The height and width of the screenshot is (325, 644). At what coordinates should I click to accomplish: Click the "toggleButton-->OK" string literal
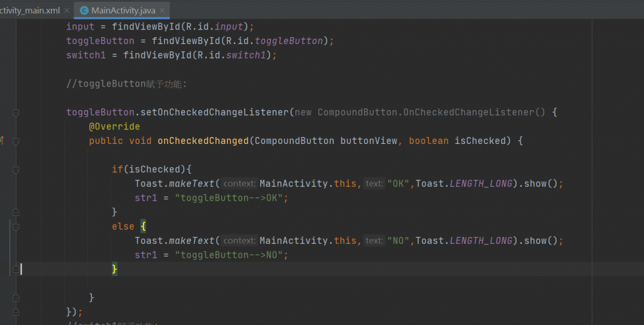229,198
